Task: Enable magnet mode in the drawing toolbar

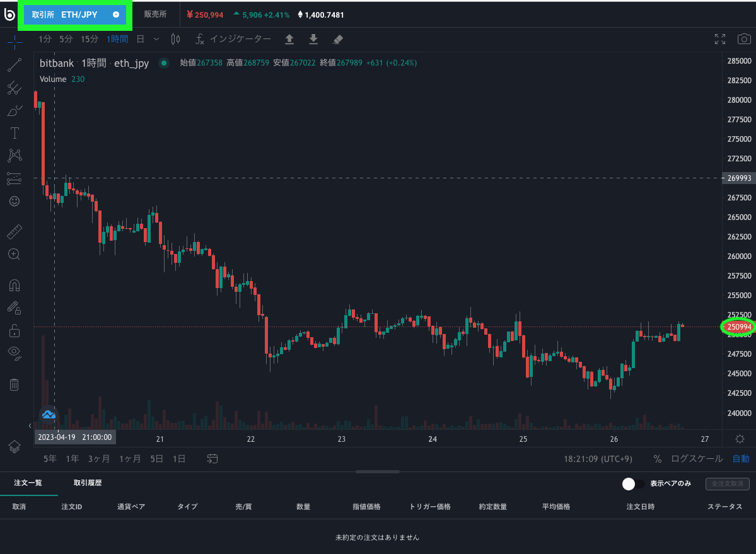Action: [15, 285]
